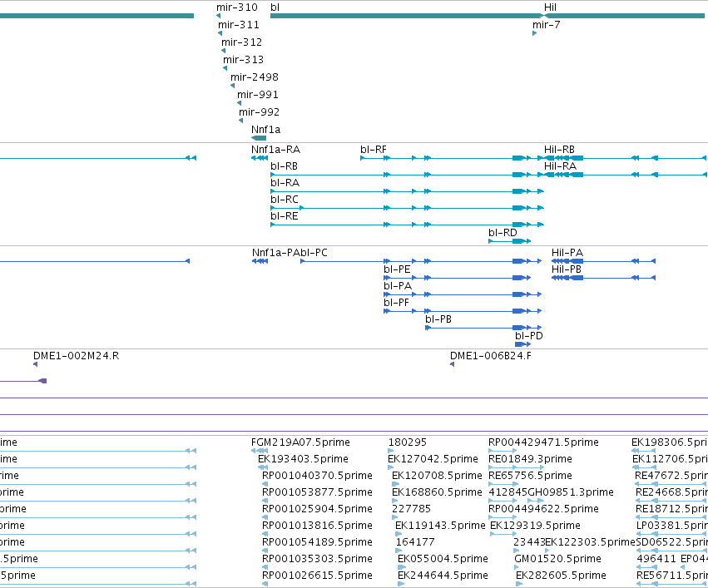This screenshot has height=588, width=708.
Task: Click the bl-PD blue exon glyph
Action: pos(522,344)
